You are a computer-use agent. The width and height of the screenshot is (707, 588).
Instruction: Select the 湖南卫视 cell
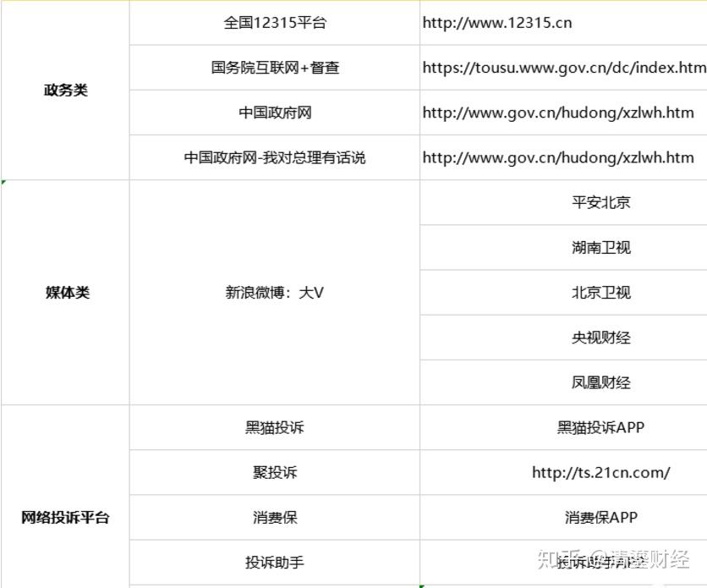[x=563, y=248]
